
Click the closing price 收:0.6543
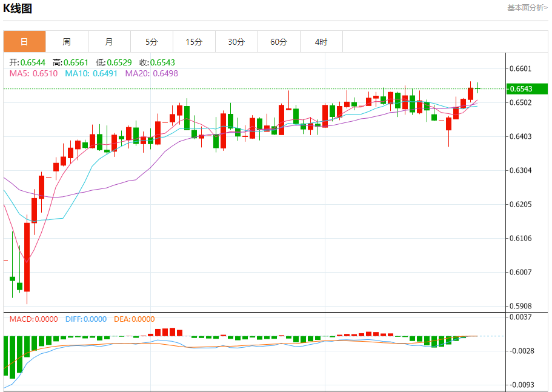[x=157, y=62]
